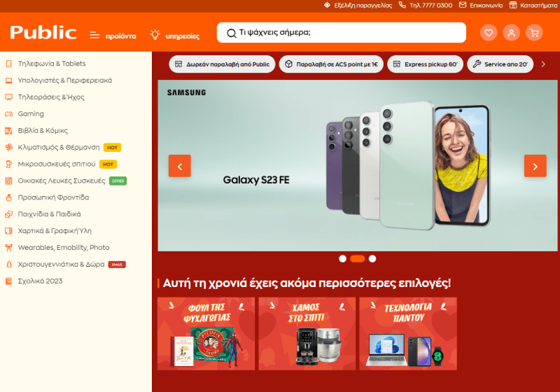
Task: Open Τηλεοράσεις & Ήχος category
Action: click(x=51, y=97)
